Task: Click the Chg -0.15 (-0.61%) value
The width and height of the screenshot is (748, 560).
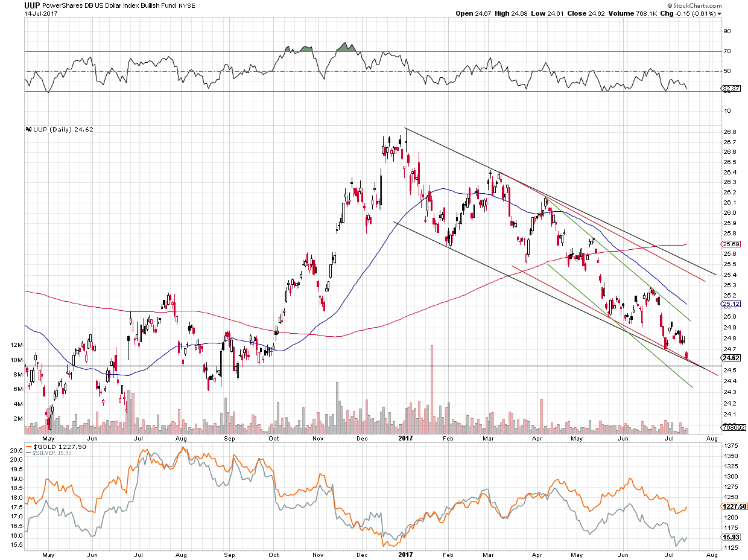Action: tap(689, 13)
